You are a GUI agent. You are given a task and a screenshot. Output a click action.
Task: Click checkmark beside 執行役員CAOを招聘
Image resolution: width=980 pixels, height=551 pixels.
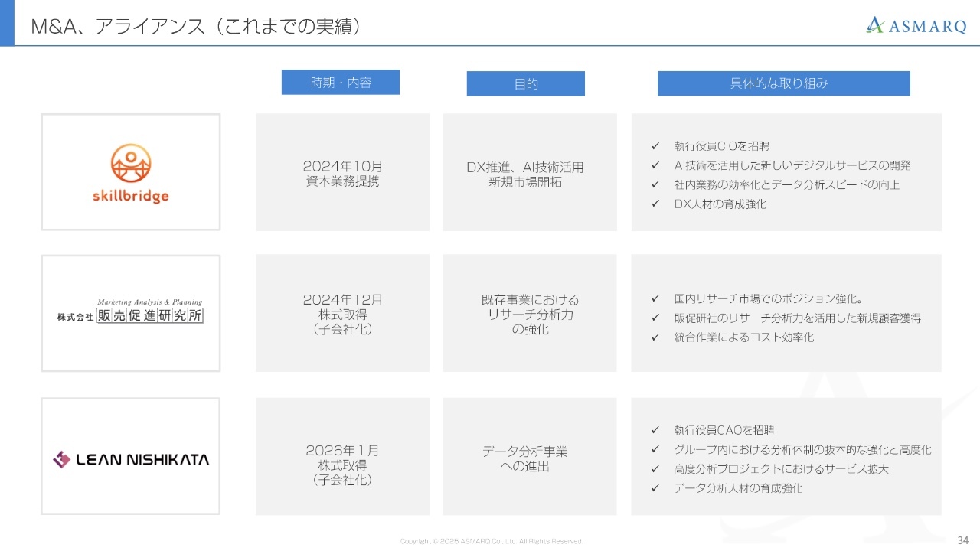655,431
